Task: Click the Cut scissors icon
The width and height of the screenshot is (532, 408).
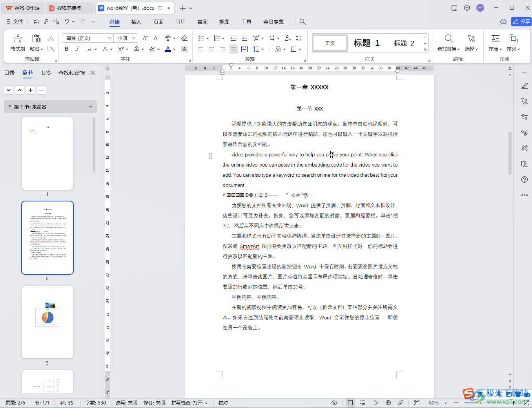Action: (x=51, y=38)
